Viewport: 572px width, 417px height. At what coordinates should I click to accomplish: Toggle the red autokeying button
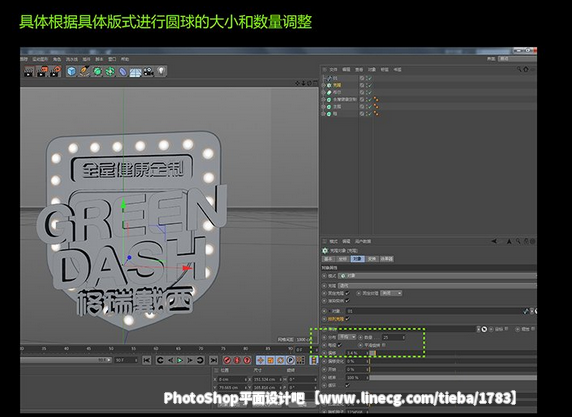pos(237,360)
